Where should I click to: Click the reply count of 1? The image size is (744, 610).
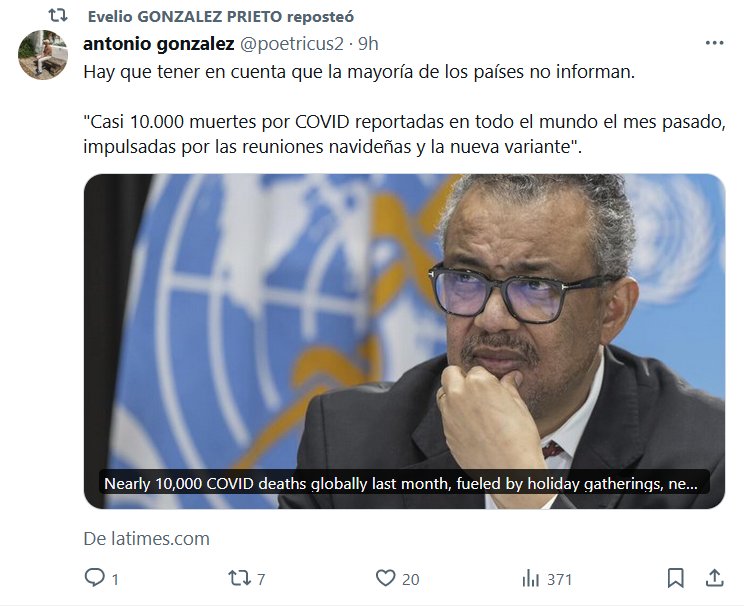(115, 579)
